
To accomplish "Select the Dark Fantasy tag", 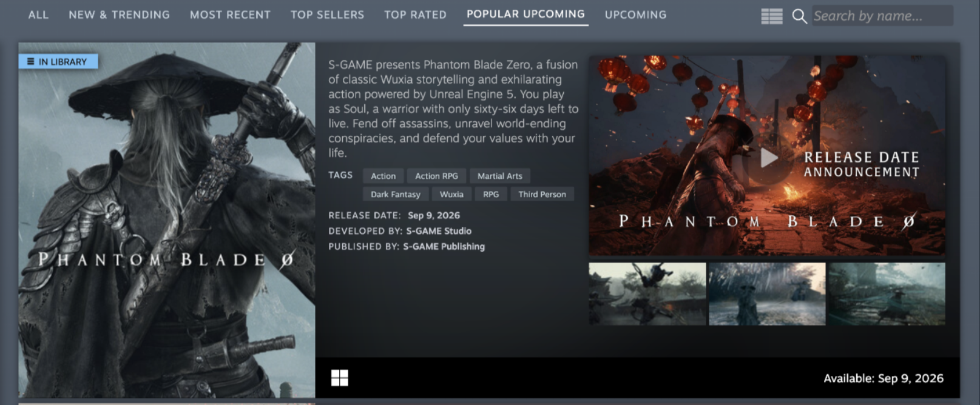I will click(x=395, y=194).
